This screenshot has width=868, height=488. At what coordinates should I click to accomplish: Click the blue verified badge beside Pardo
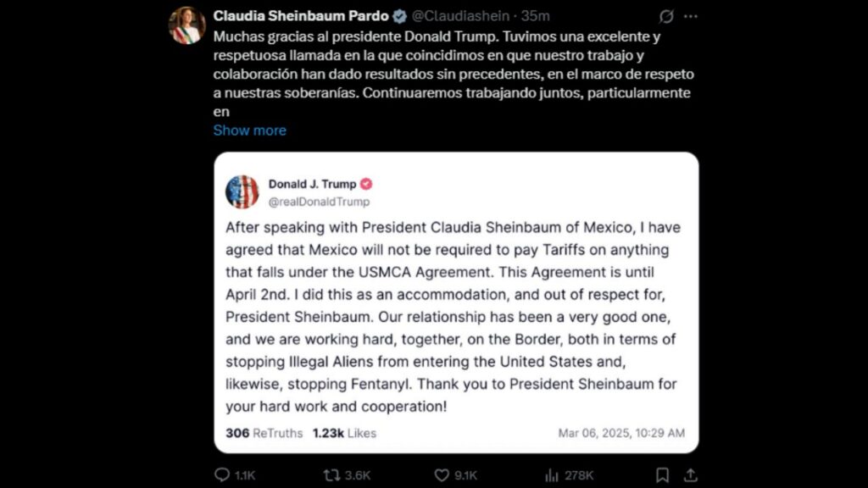[x=400, y=17]
